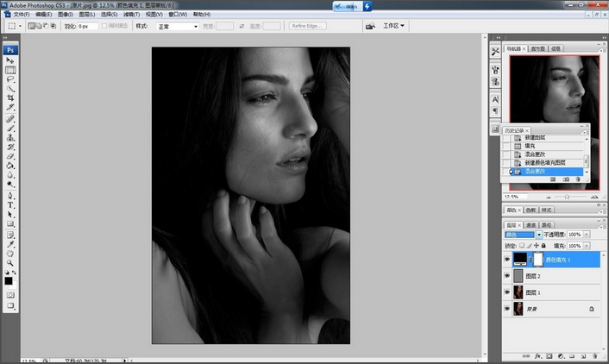Click the create new layer icon
Image resolution: width=609 pixels, height=364 pixels.
click(x=583, y=356)
